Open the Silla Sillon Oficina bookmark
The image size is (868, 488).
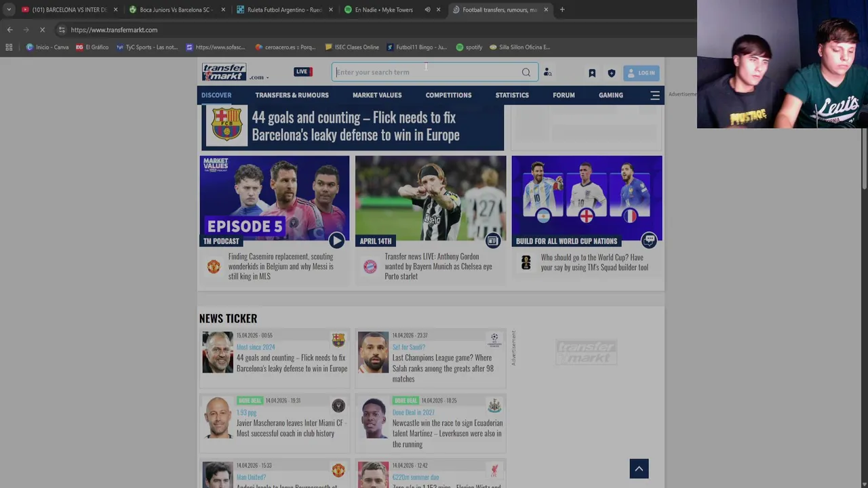[519, 47]
